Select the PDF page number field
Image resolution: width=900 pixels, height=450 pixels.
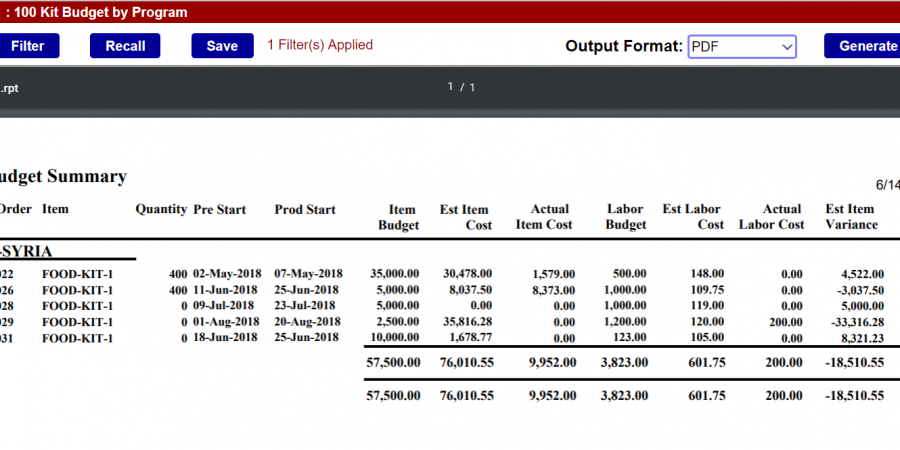tap(451, 87)
